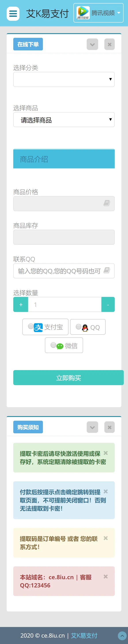128x644 pixels.
Task: Click the 在线下单 panel label
Action: point(28,44)
